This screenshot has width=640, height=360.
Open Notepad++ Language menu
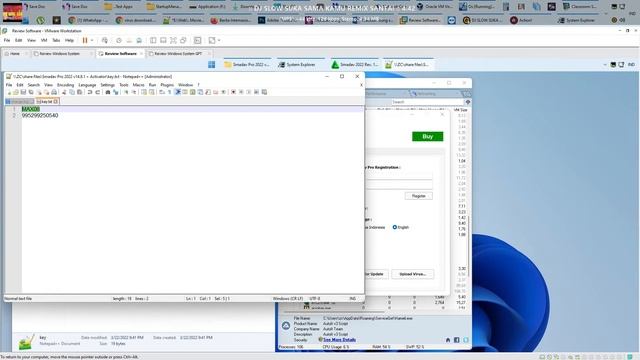pyautogui.click(x=87, y=85)
